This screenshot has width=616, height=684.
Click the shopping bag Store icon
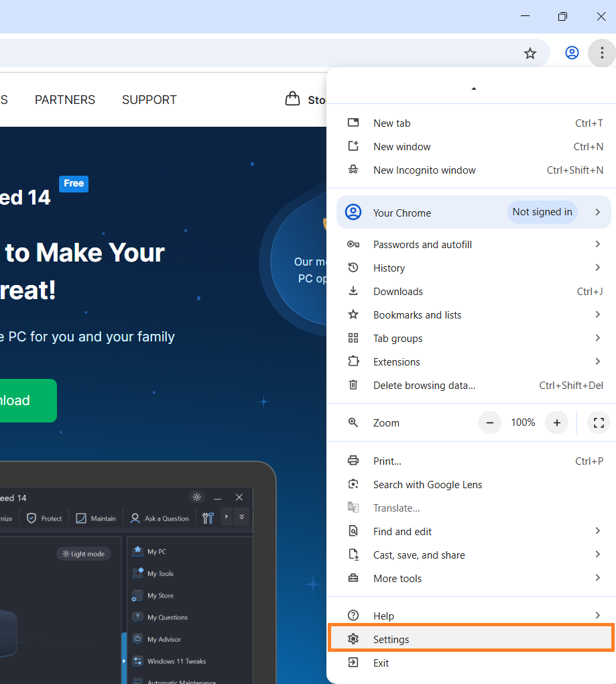(x=292, y=99)
